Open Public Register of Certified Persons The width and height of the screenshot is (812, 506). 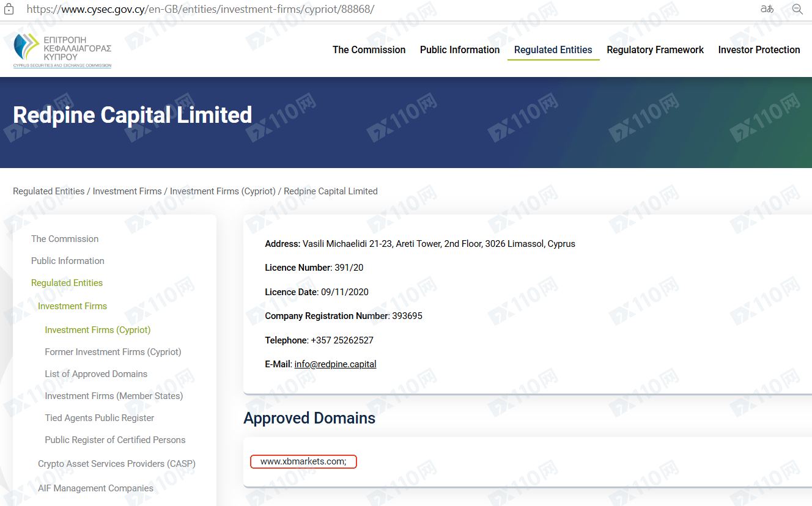[x=115, y=440]
